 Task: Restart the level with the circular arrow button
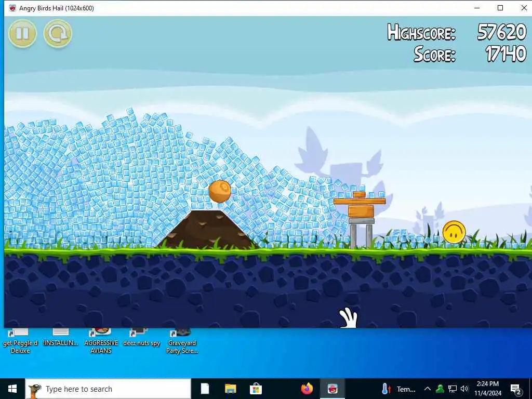tap(58, 34)
